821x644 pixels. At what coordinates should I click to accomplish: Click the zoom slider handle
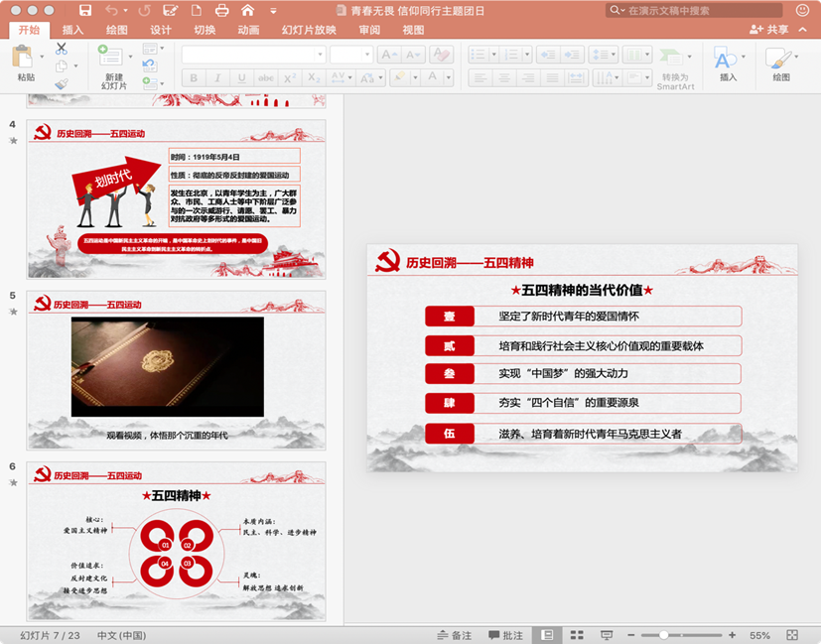pos(663,635)
